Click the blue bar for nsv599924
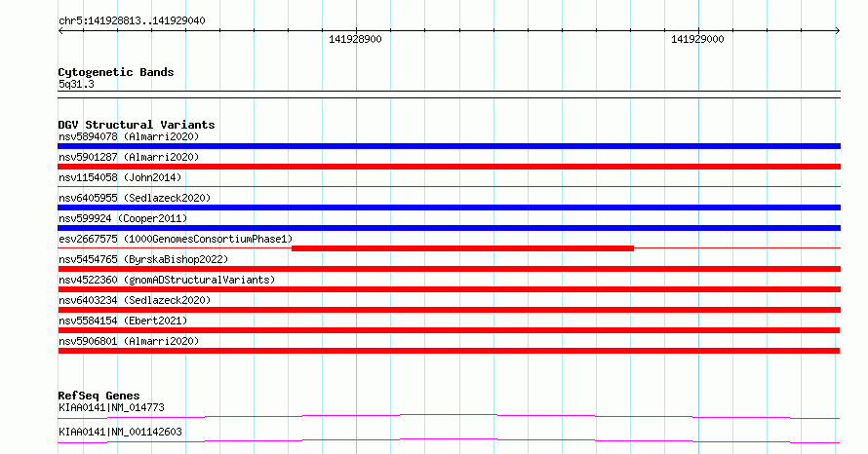The image size is (868, 454). (449, 228)
